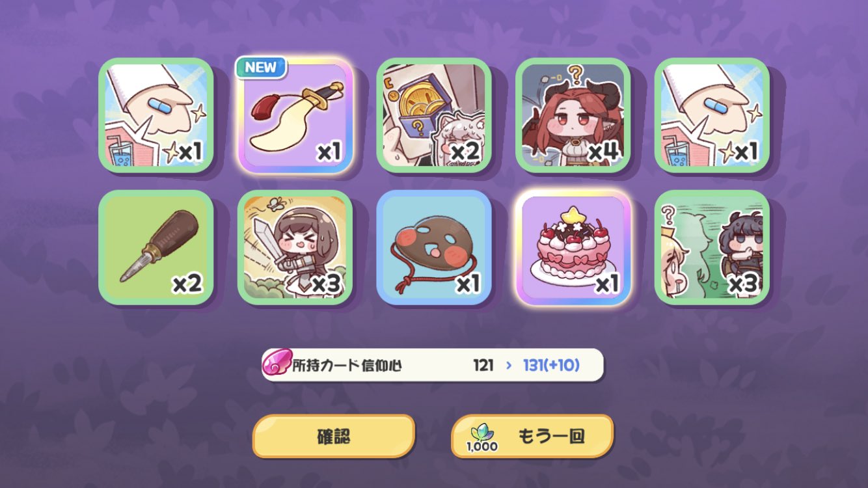868x488 pixels.
Task: Click the last pill card in the top row
Action: point(712,115)
